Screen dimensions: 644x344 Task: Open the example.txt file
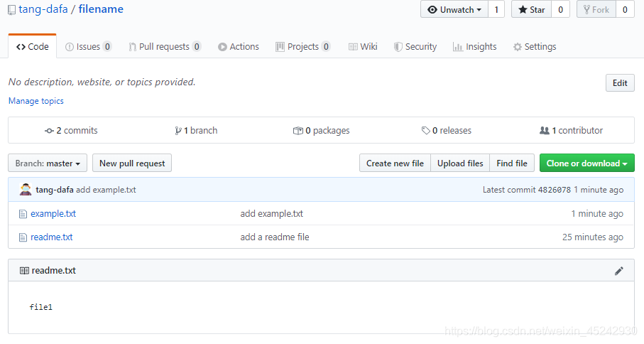pyautogui.click(x=53, y=213)
